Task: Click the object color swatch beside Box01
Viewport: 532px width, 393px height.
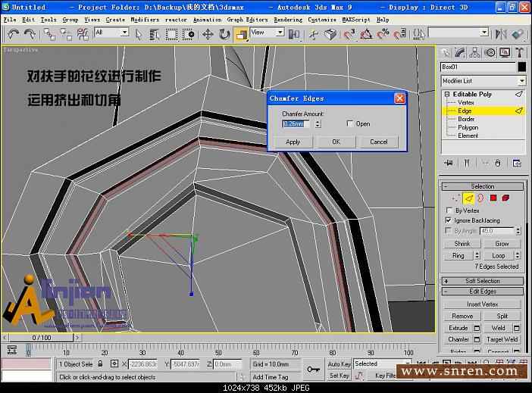Action: coord(521,67)
